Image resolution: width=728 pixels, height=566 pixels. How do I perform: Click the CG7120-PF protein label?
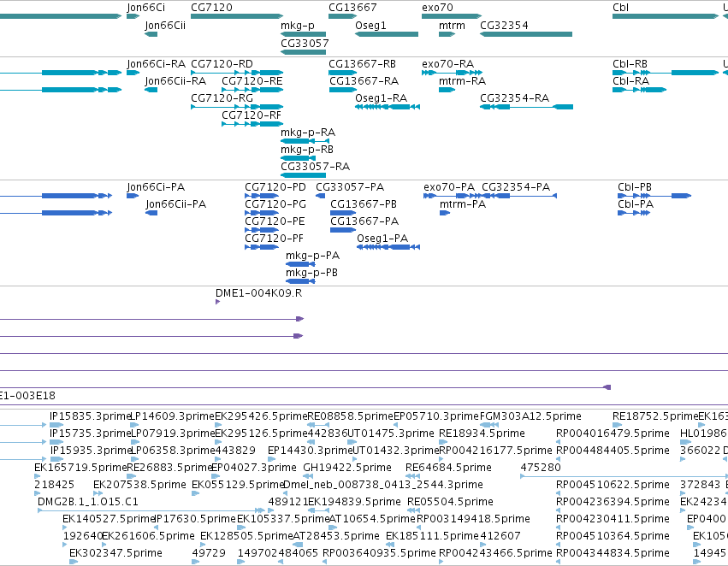click(x=274, y=239)
